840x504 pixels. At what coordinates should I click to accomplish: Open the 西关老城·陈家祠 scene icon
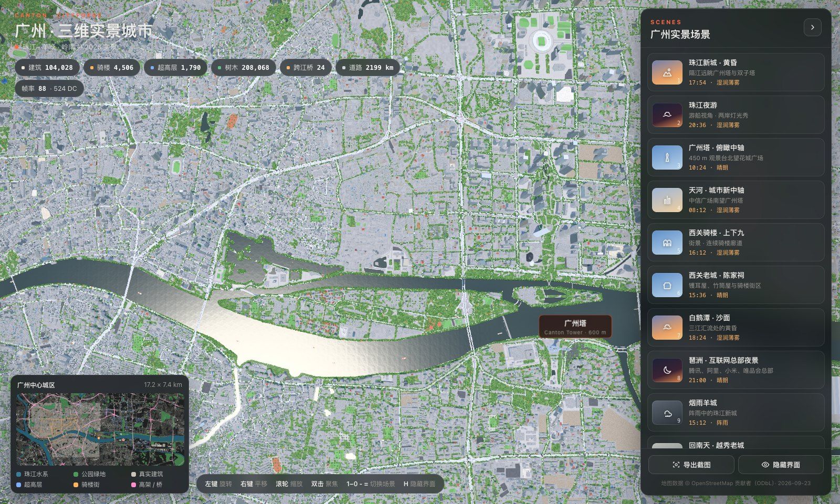point(667,285)
